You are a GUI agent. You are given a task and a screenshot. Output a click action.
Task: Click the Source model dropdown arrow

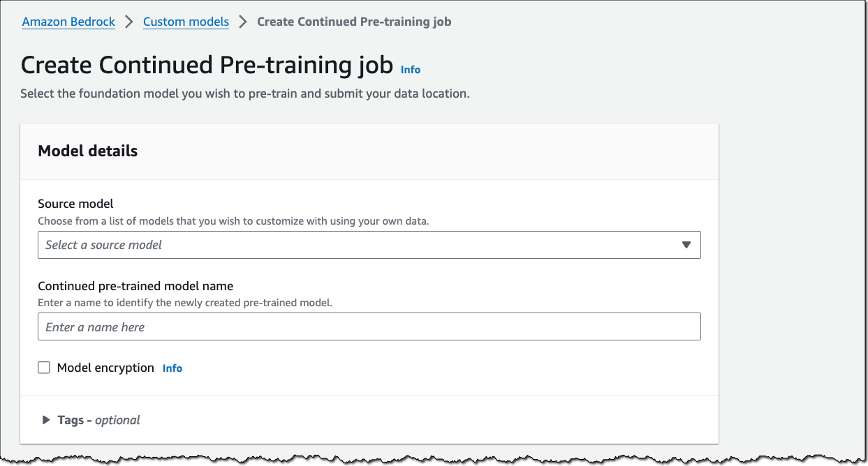pos(686,245)
